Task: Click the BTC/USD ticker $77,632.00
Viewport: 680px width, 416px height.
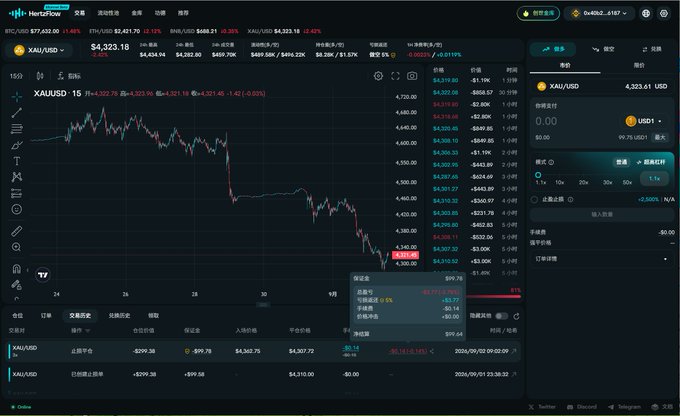Action: point(43,31)
